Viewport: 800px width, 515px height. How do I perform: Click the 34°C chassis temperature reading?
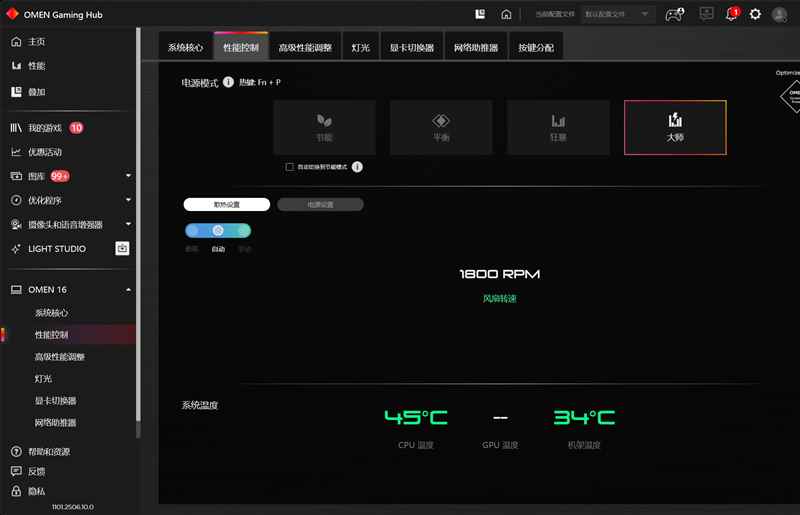click(x=584, y=418)
